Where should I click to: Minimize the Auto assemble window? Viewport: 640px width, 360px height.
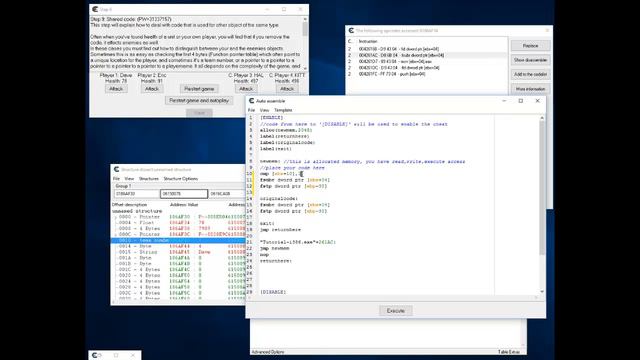[x=504, y=101]
